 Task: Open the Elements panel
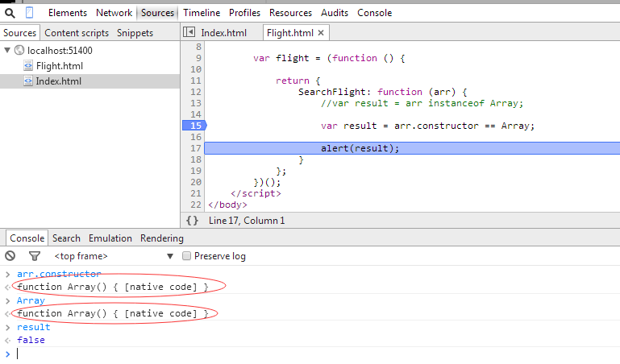coord(68,13)
